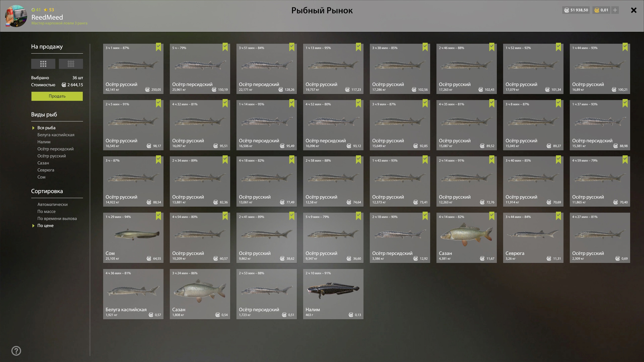Sort fish by По времени вылова
644x362 pixels.
(57, 218)
